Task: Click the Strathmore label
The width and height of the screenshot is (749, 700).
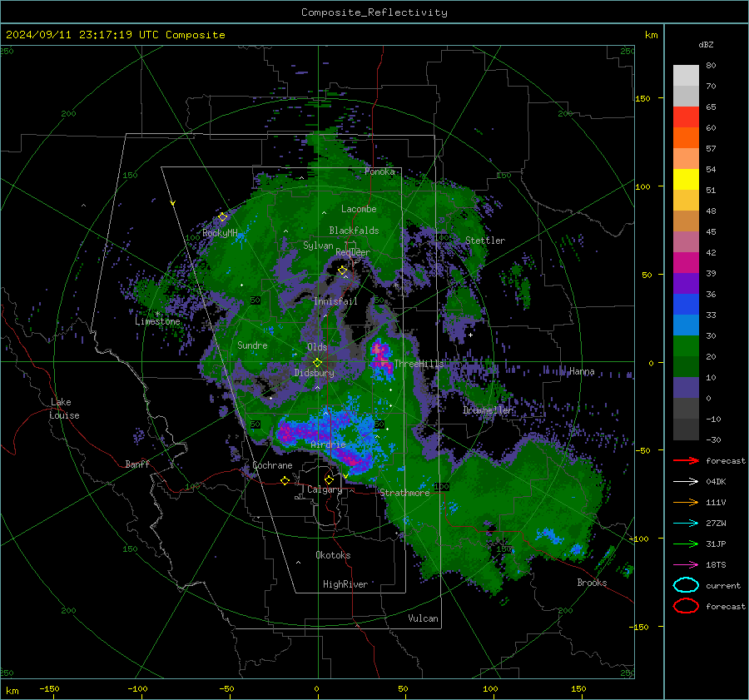Action: (x=404, y=493)
